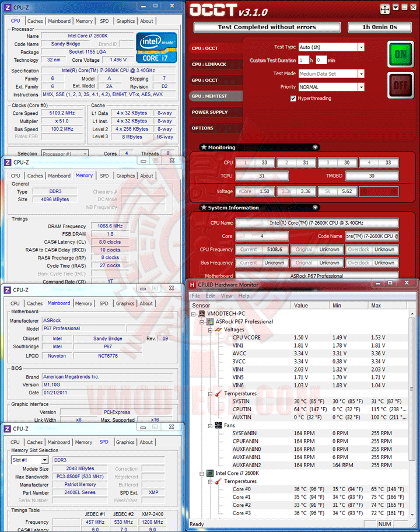Click the red H icon of Hardware Monitor
The width and height of the screenshot is (420, 532).
tap(192, 285)
